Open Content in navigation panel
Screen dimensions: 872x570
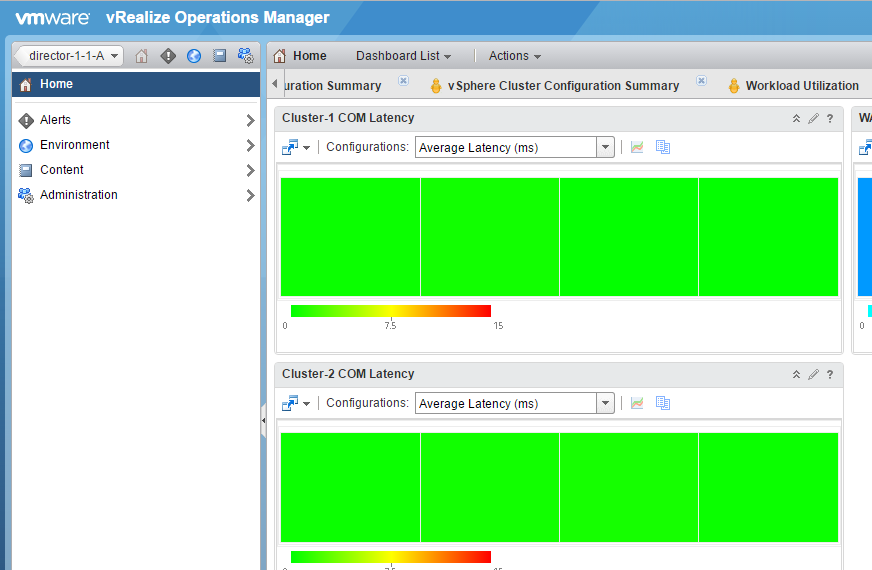(136, 170)
